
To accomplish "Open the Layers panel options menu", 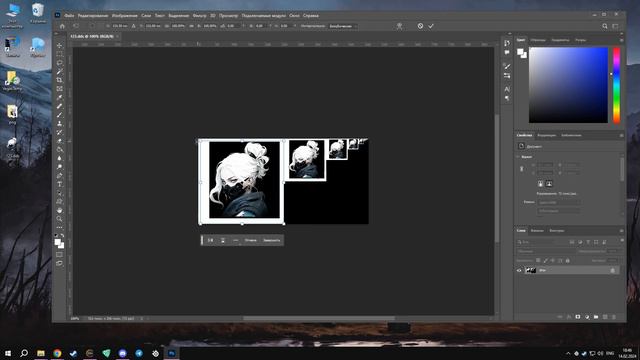I will pyautogui.click(x=621, y=231).
